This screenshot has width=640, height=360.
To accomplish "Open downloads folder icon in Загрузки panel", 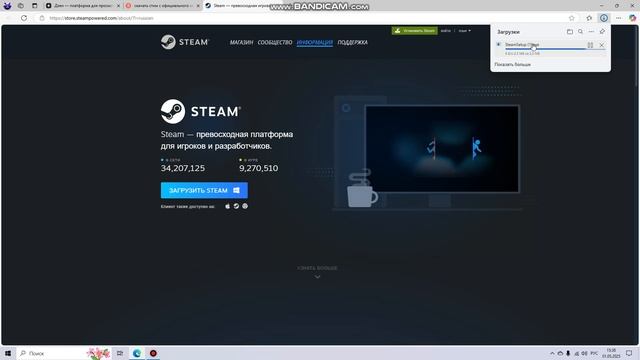I will coord(570,31).
